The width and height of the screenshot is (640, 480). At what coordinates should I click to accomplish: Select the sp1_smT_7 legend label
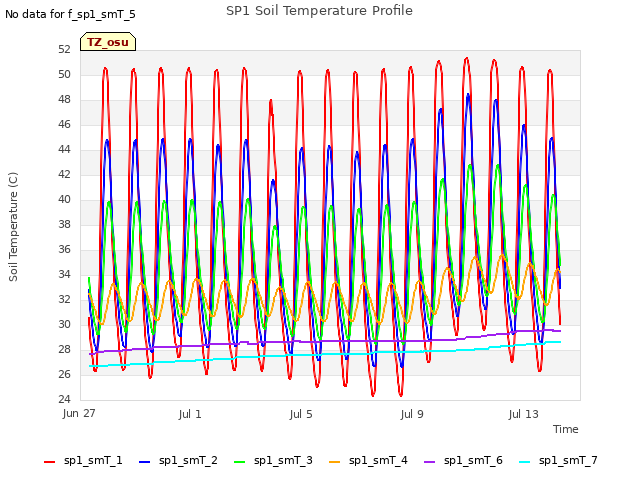[568, 461]
